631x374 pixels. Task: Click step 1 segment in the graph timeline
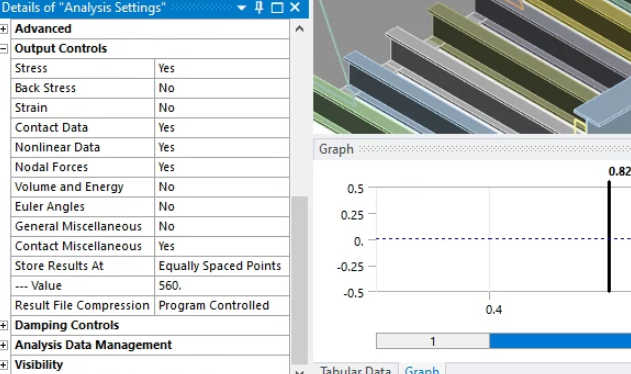tap(433, 341)
